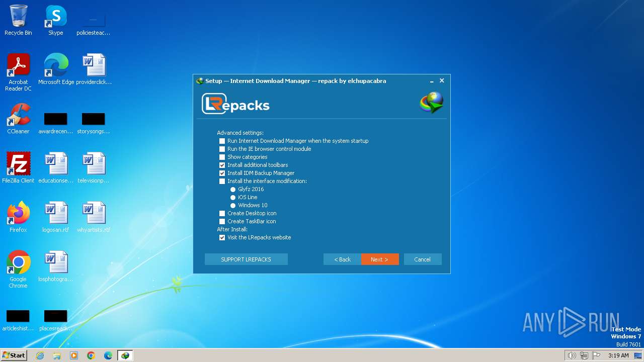Click the 3:19 AM taskbar clock

click(618, 355)
